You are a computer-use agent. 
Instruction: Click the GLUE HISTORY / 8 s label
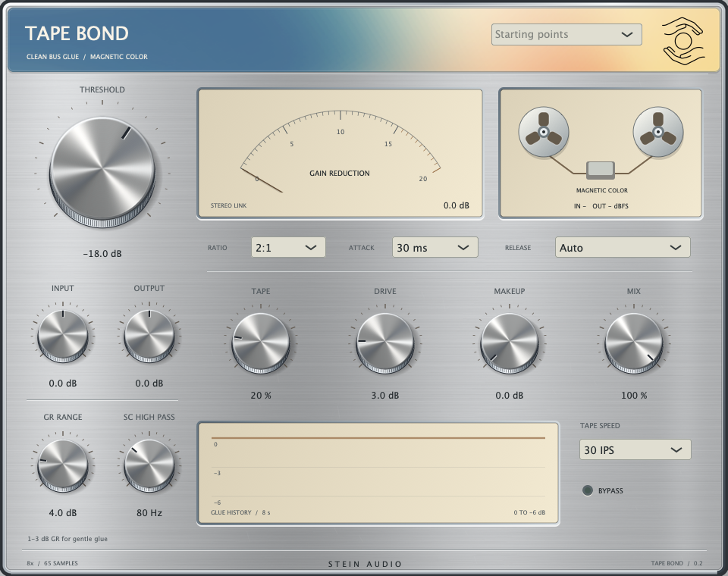(240, 512)
